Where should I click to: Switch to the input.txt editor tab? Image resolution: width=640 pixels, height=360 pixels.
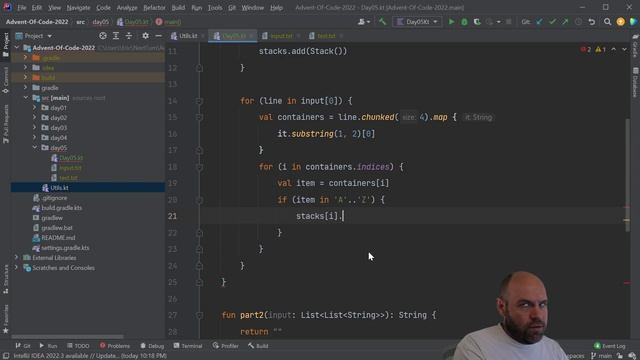281,36
